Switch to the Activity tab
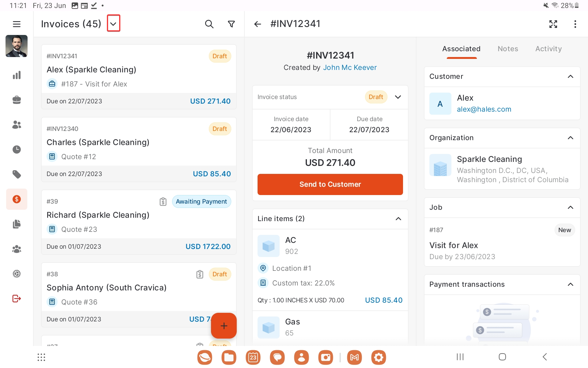588x368 pixels. pos(548,49)
